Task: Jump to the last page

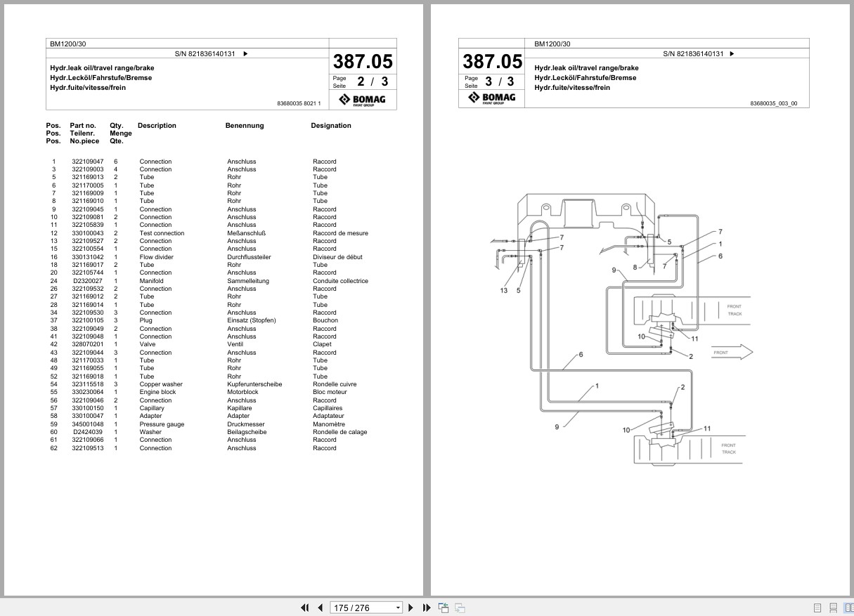Action: pos(427,608)
